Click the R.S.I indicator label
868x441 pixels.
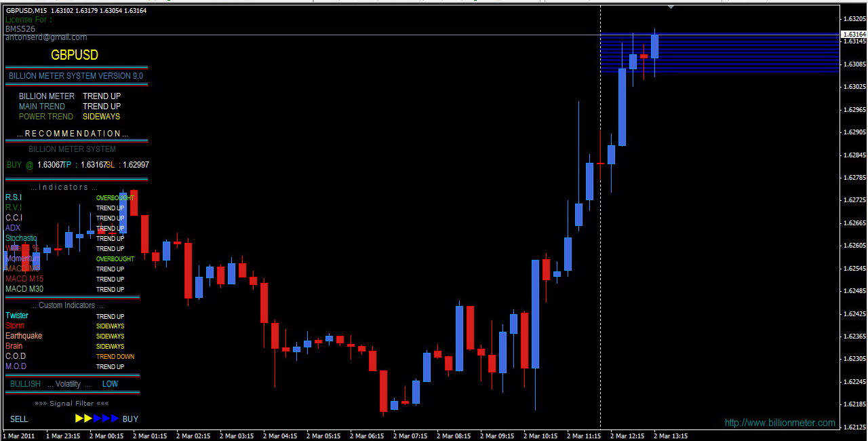coord(14,197)
